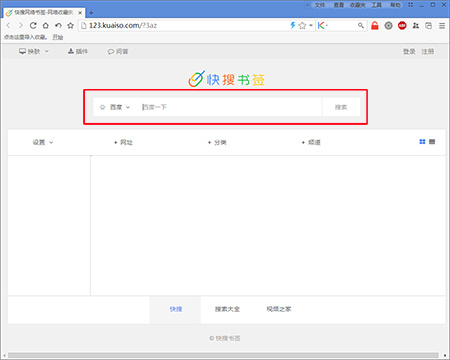Click the red padlock extension icon

point(375,25)
